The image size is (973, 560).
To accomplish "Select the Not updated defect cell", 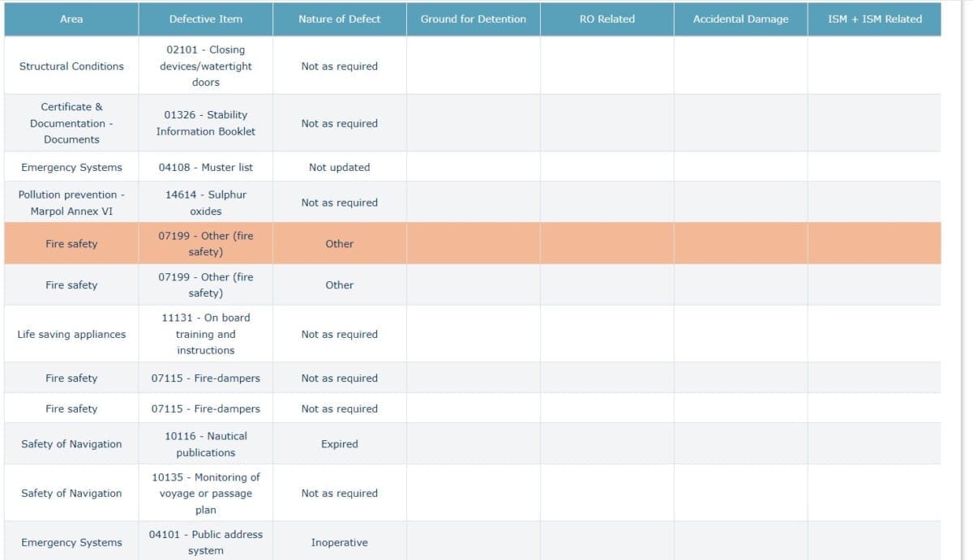I will 339,167.
